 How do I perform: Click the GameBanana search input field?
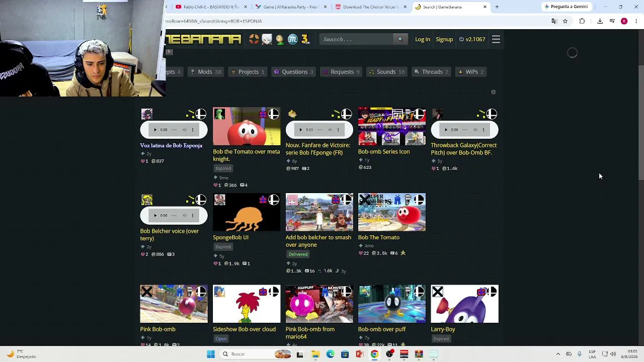coord(357,39)
